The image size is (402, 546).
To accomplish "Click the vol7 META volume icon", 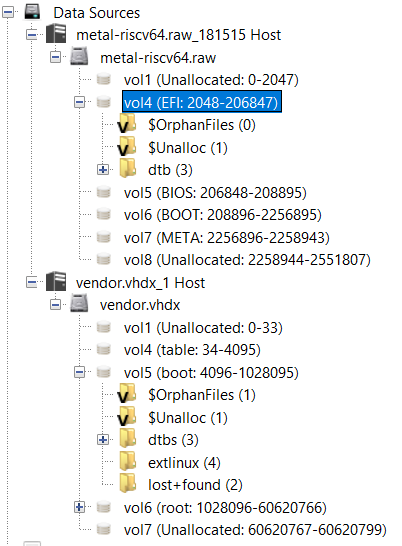I will pos(104,237).
